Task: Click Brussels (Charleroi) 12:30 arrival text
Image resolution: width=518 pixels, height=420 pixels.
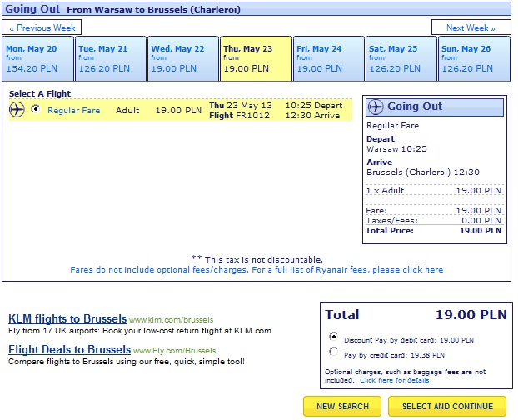Action: coord(423,172)
